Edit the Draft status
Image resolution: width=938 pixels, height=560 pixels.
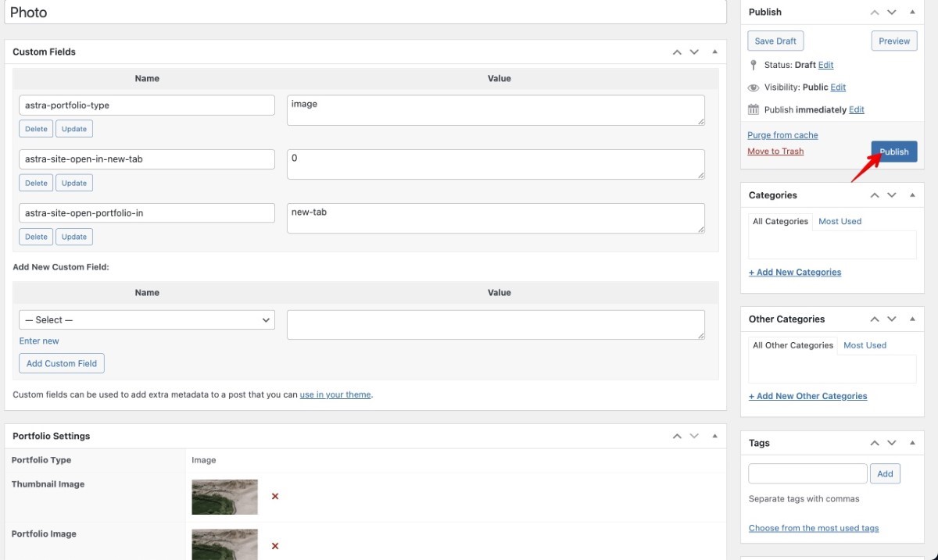[x=825, y=65]
